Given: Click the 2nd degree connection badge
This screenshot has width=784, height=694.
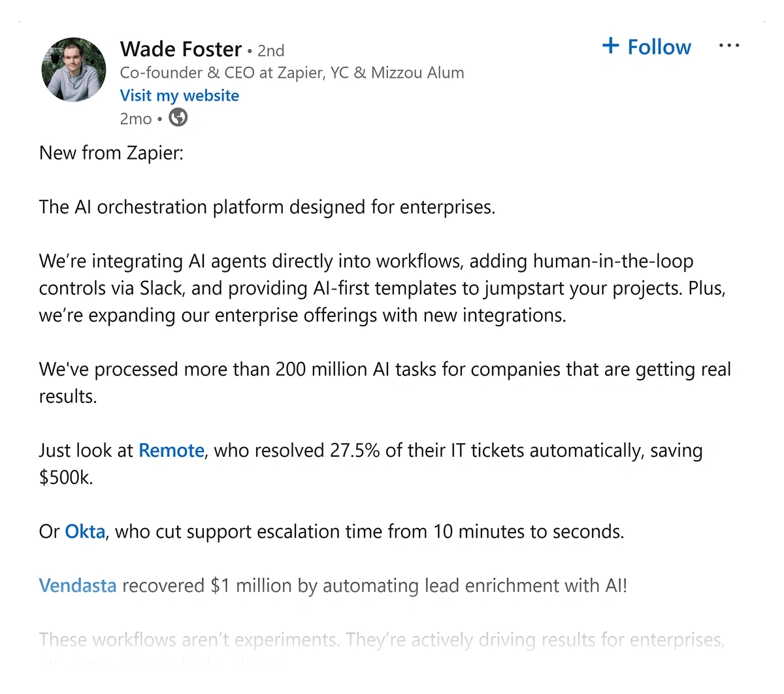Looking at the screenshot, I should (271, 51).
